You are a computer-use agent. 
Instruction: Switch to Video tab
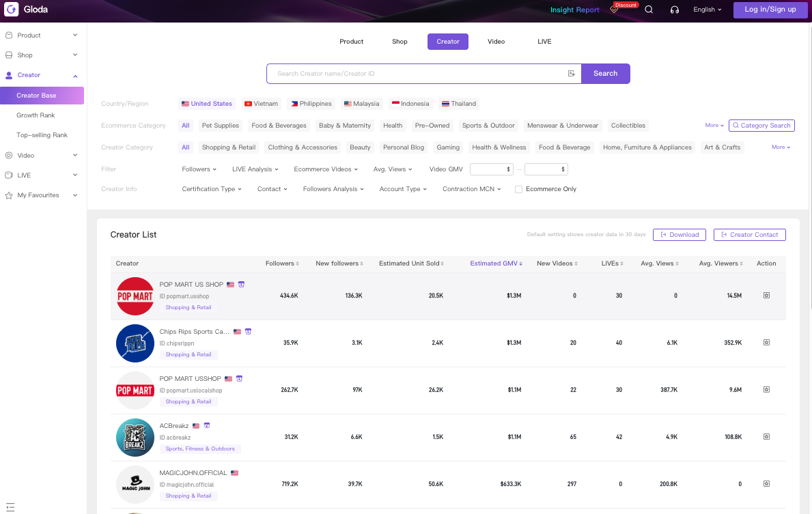click(x=496, y=42)
